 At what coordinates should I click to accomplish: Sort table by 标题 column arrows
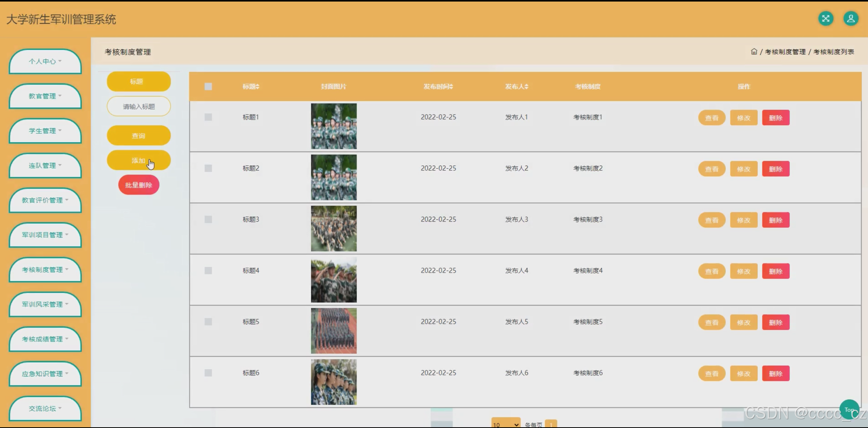point(258,87)
